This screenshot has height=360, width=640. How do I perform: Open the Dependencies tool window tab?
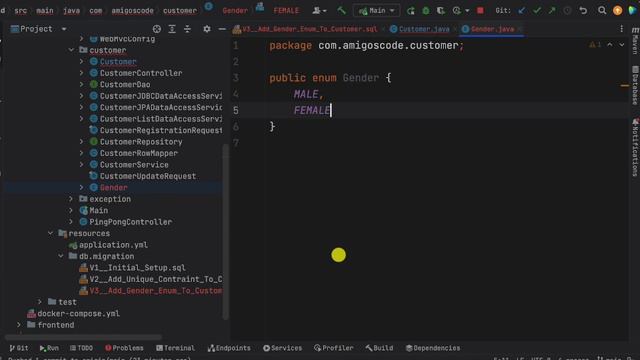[433, 348]
